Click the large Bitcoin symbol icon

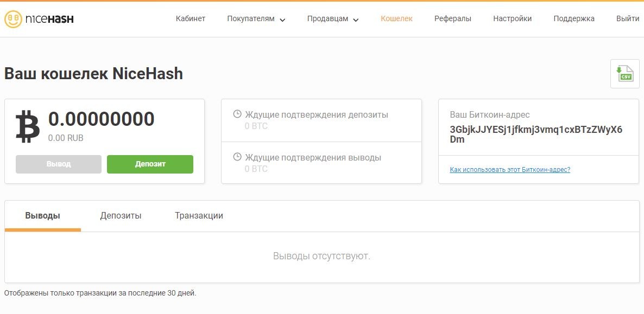[27, 126]
